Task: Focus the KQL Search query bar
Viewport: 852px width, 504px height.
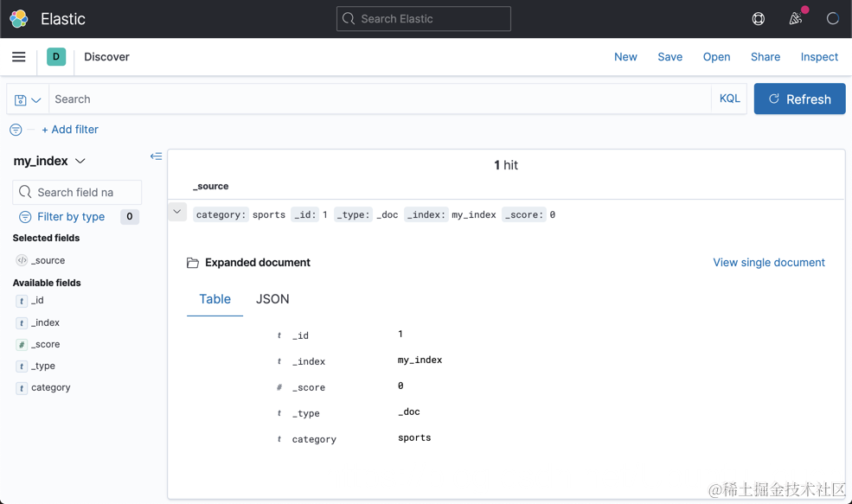Action: tap(381, 99)
